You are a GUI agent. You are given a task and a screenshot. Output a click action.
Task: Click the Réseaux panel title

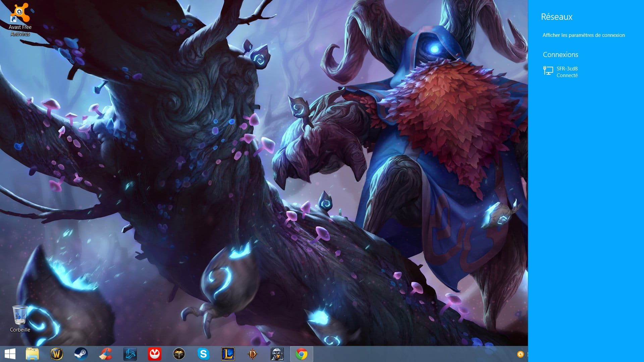click(x=557, y=17)
